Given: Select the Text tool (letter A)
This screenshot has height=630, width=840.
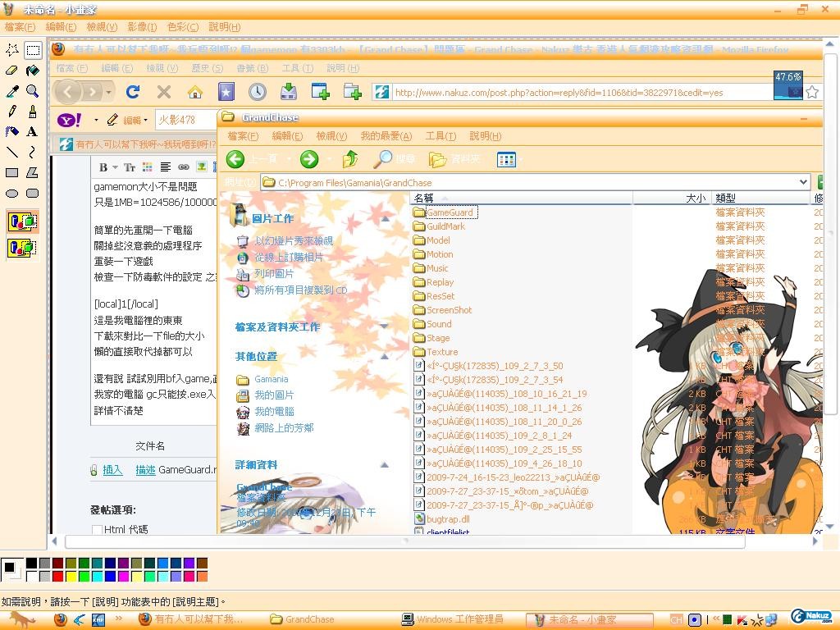Looking at the screenshot, I should pyautogui.click(x=33, y=132).
